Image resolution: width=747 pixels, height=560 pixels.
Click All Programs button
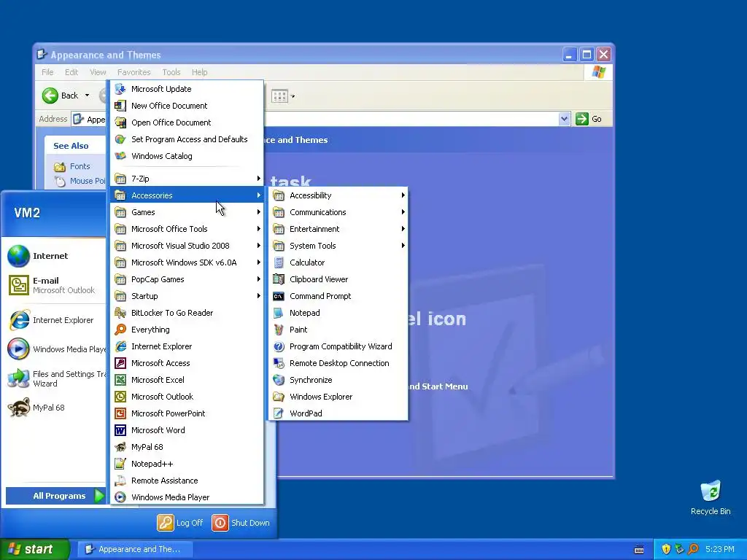pos(55,496)
